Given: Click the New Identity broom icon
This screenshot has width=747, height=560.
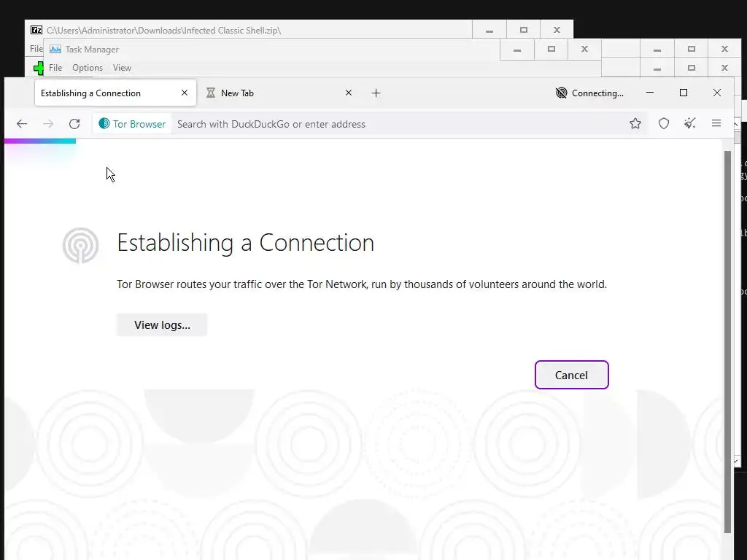Looking at the screenshot, I should point(690,124).
